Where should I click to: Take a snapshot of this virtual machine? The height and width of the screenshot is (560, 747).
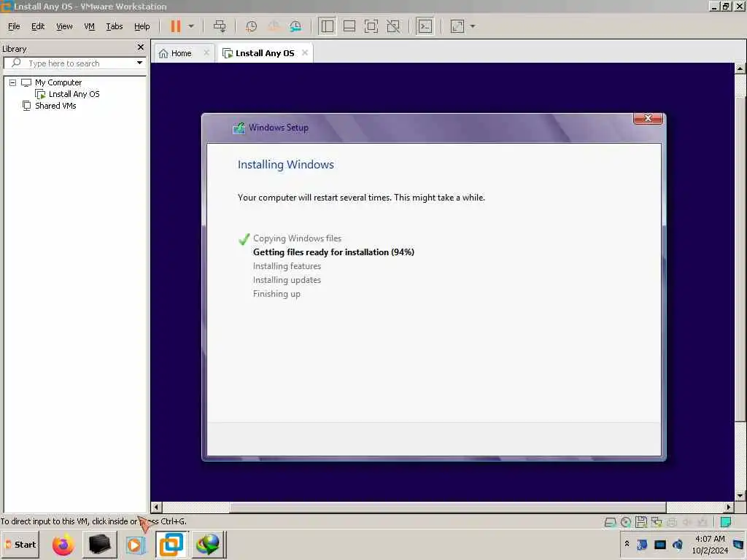pyautogui.click(x=251, y=26)
